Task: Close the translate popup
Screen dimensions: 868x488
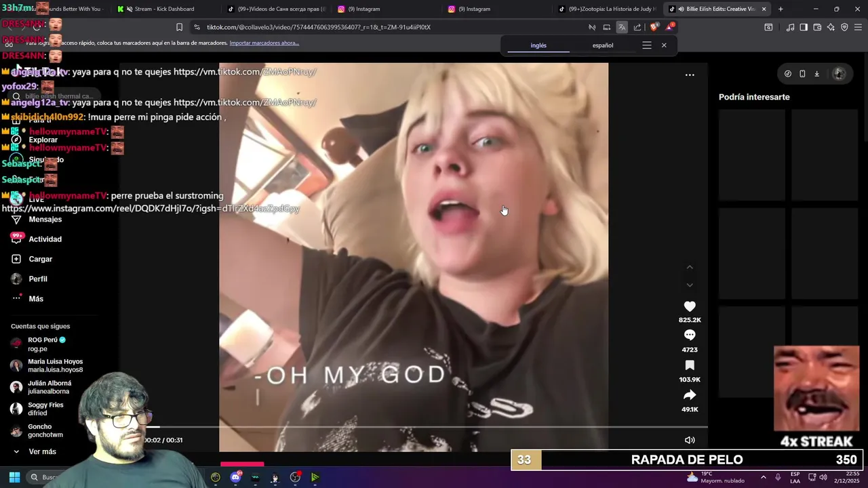Action: 664,45
